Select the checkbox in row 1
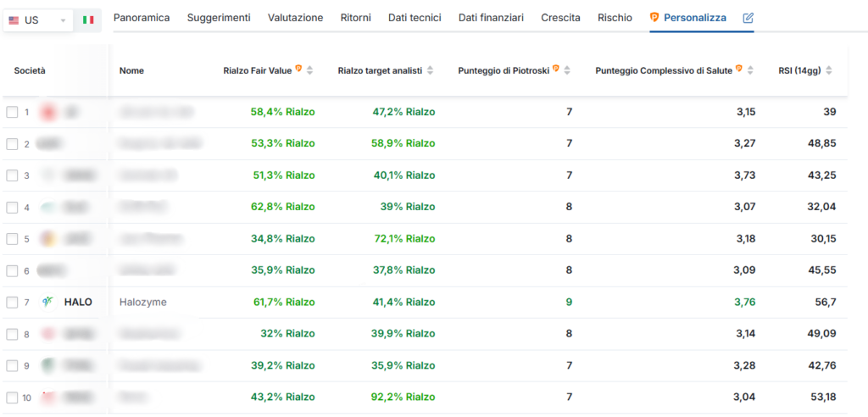 pos(12,112)
